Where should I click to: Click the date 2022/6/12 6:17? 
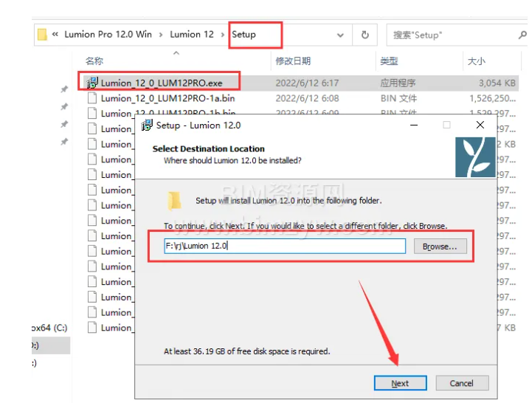click(x=307, y=83)
